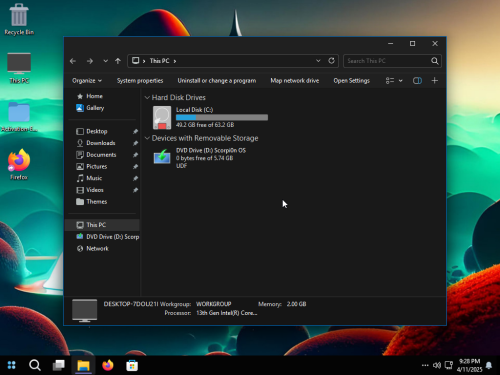Open Music quick access folder

point(94,178)
